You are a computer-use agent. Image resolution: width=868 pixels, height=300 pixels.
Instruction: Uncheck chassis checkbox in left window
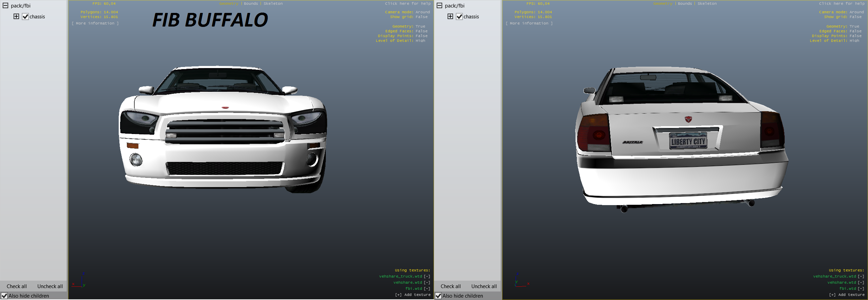25,16
